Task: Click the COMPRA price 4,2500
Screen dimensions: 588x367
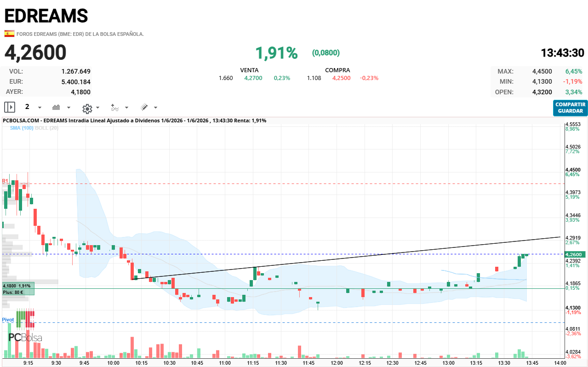Action: tap(341, 78)
